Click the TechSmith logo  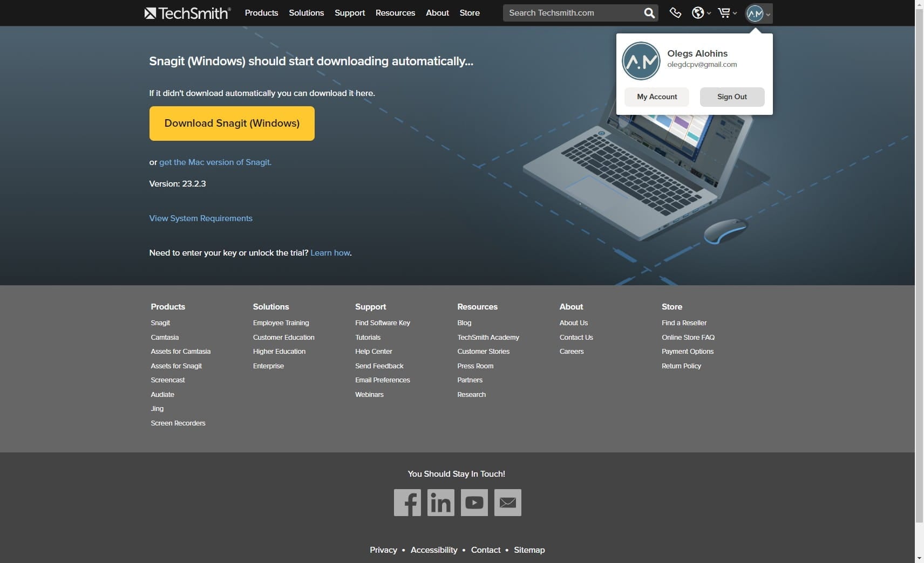click(187, 13)
